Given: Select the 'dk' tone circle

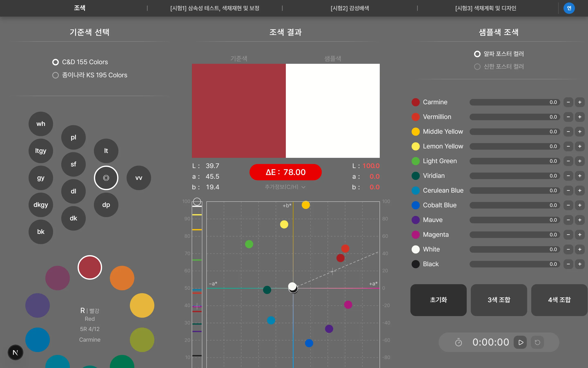Looking at the screenshot, I should pyautogui.click(x=73, y=218).
